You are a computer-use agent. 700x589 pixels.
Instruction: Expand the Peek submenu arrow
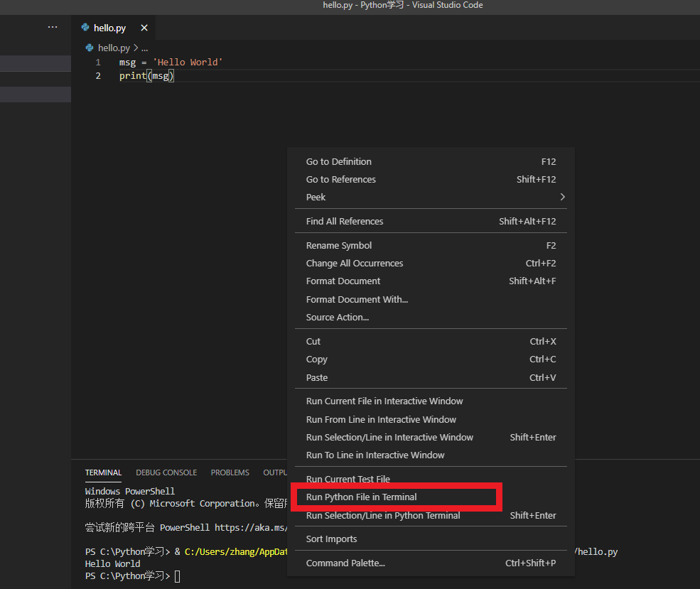pos(563,198)
